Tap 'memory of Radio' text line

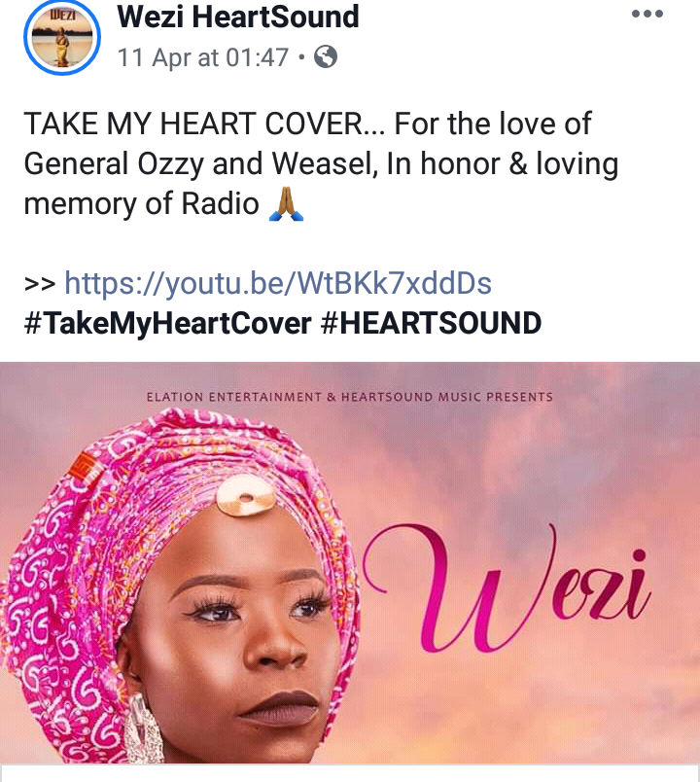[141, 204]
